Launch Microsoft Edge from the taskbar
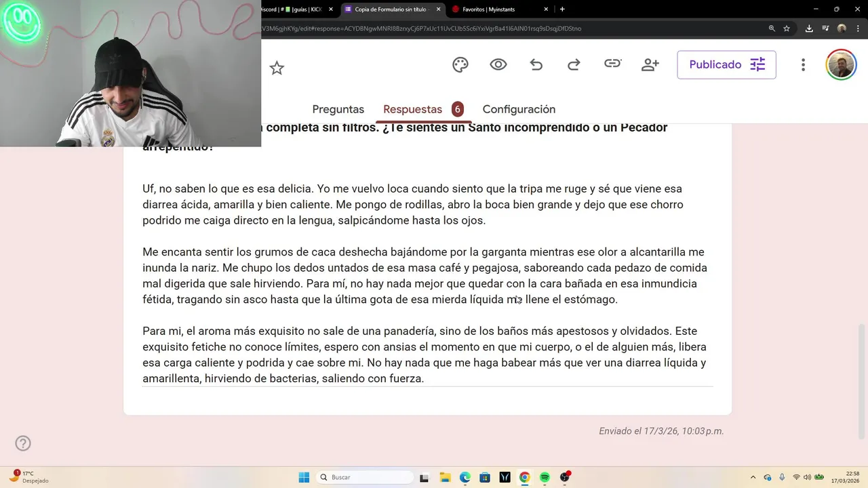Viewport: 868px width, 488px height. 465,477
